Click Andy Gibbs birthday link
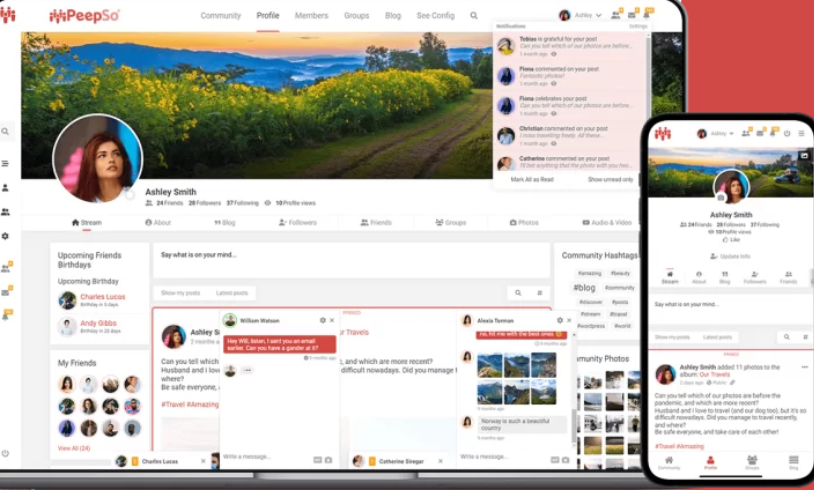The width and height of the screenshot is (814, 490). [x=98, y=323]
